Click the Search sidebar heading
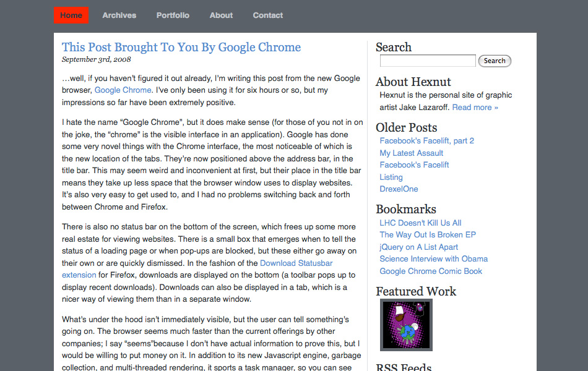Viewport: 588px width, 371px height. [x=394, y=47]
